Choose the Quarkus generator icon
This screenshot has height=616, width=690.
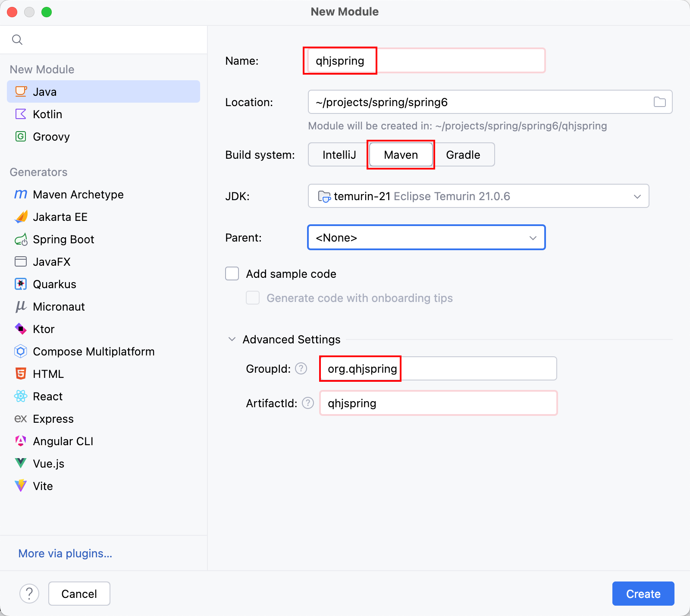21,284
